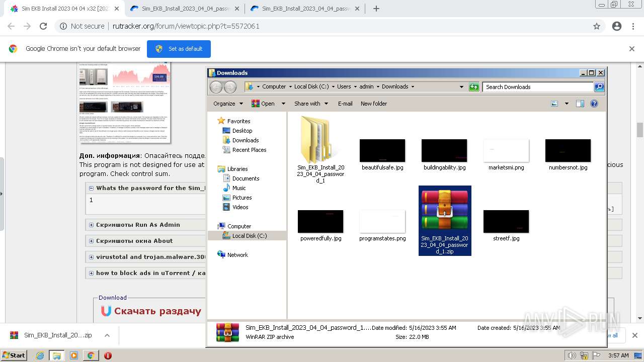Open the address bar history dropdown in Explorer

(461, 87)
